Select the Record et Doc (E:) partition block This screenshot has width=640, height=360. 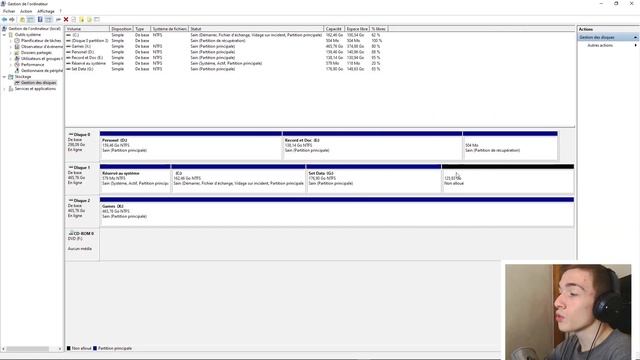coord(372,146)
